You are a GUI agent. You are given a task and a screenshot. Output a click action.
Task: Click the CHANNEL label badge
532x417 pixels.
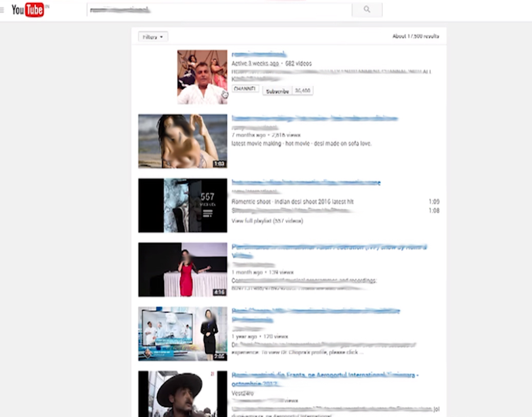(x=245, y=89)
